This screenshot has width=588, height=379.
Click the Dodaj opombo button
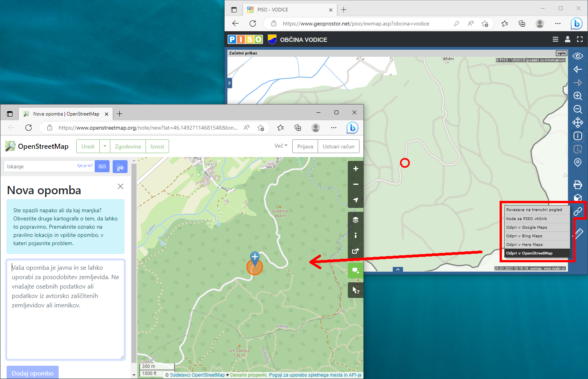click(32, 373)
